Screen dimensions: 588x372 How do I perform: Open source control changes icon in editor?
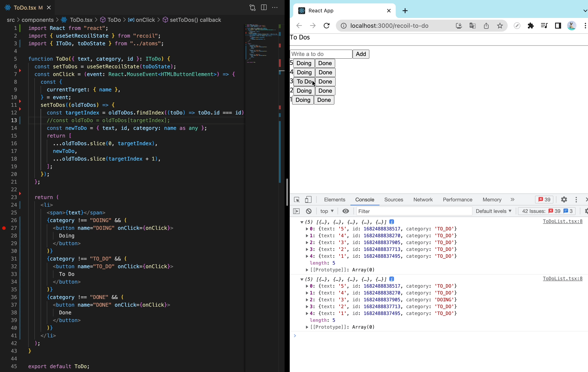click(253, 7)
